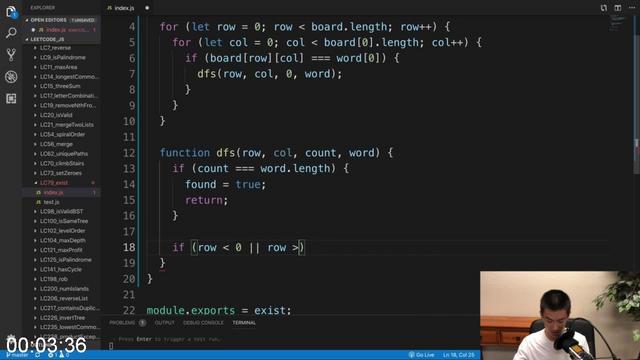Collapse the OPEN EDITORS section
This screenshot has width=640, height=360.
pos(60,20)
